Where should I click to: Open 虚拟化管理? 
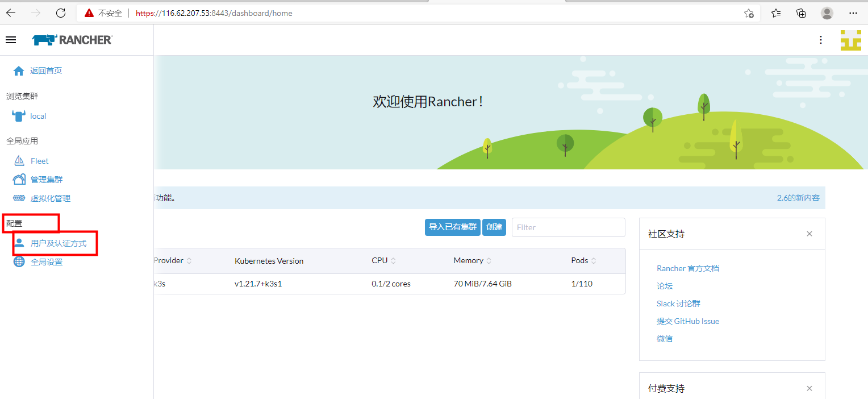[51, 198]
